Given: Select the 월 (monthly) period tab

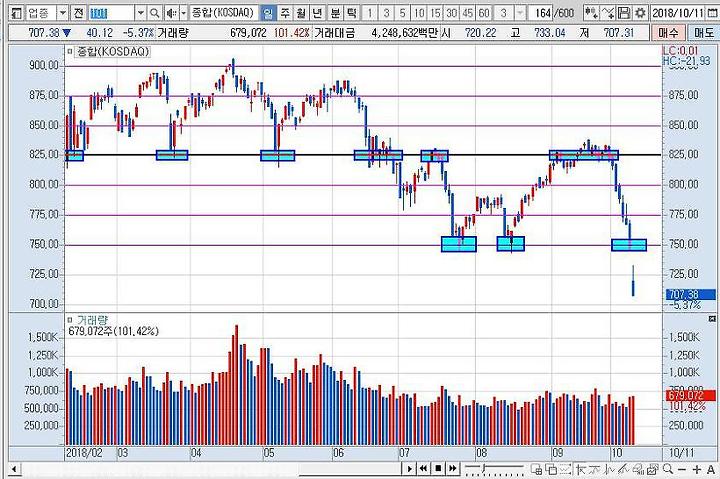Looking at the screenshot, I should [301, 13].
